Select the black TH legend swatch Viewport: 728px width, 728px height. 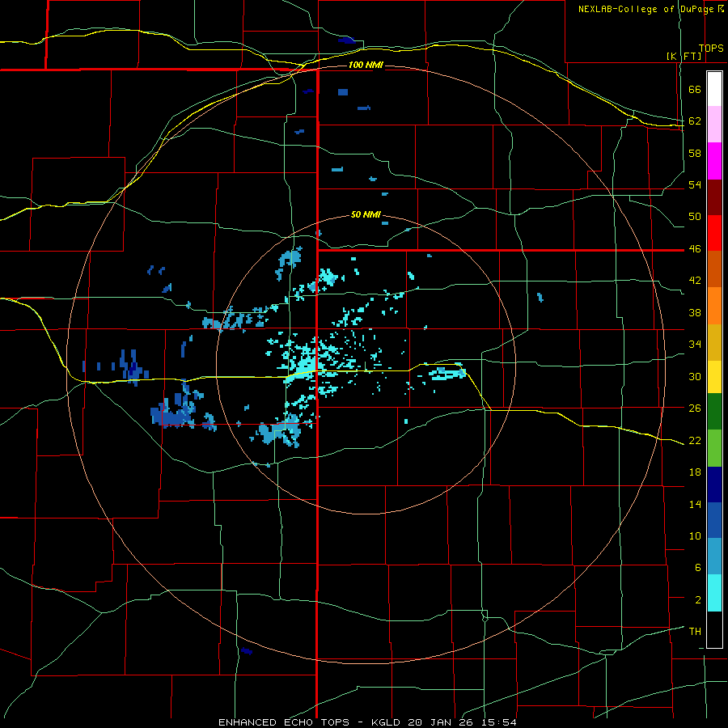[714, 629]
